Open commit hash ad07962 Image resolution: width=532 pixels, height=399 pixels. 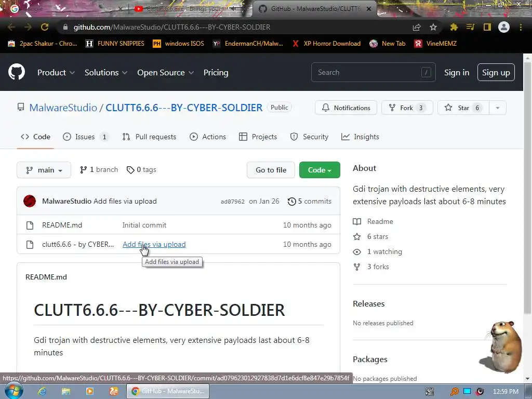tap(232, 202)
